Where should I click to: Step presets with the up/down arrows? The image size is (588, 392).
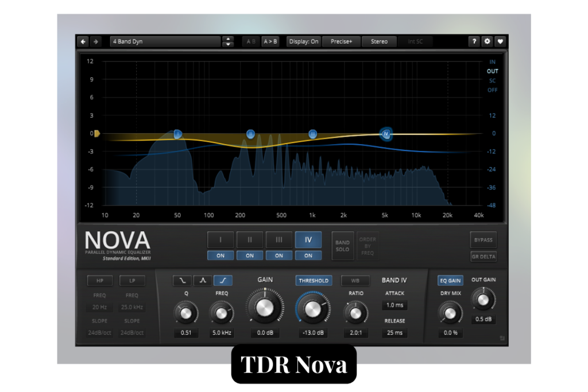point(227,41)
